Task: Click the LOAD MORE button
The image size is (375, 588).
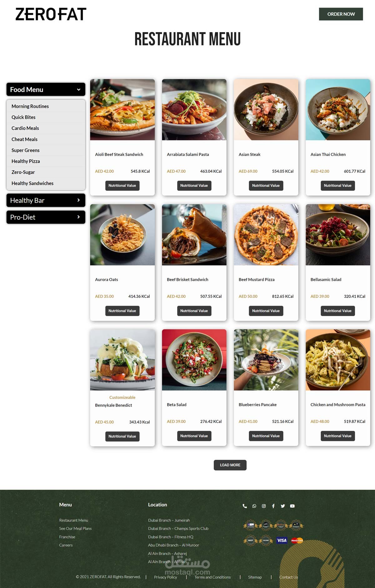Action: [x=230, y=465]
